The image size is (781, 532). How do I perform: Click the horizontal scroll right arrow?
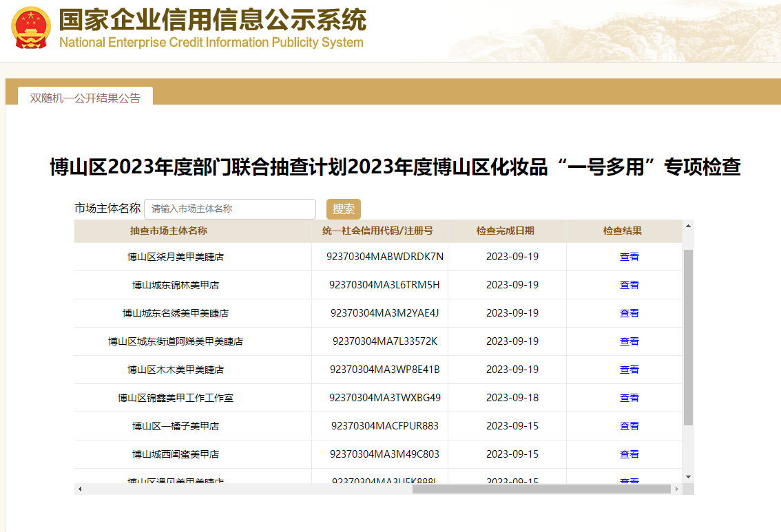click(x=677, y=489)
